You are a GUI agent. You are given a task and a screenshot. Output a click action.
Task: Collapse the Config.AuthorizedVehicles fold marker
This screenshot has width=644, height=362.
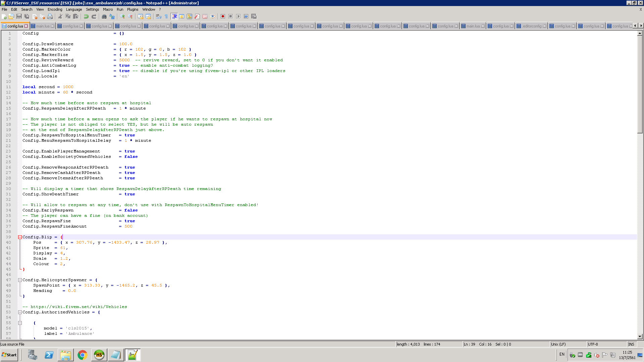(x=20, y=312)
